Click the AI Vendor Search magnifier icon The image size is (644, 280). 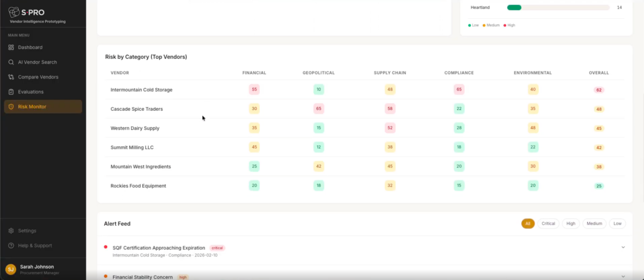point(11,62)
